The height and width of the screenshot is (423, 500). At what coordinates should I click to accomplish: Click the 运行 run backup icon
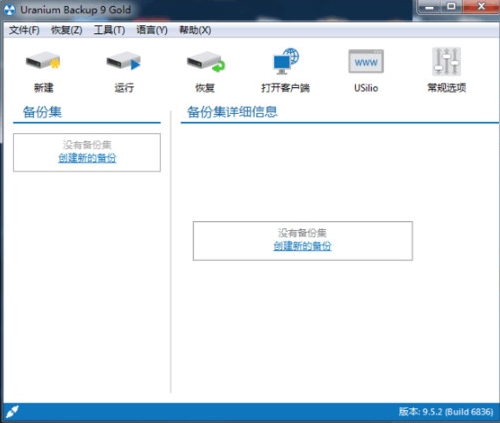(x=124, y=61)
